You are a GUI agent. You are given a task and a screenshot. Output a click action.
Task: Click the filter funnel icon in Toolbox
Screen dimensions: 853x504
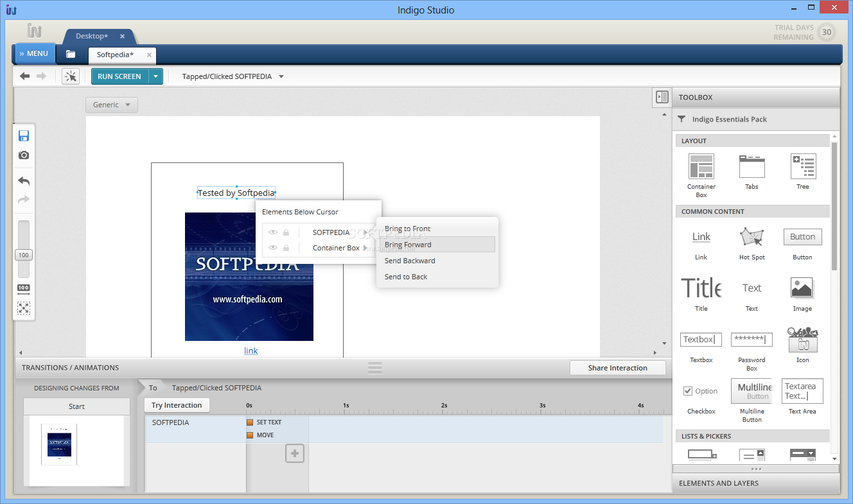point(682,119)
